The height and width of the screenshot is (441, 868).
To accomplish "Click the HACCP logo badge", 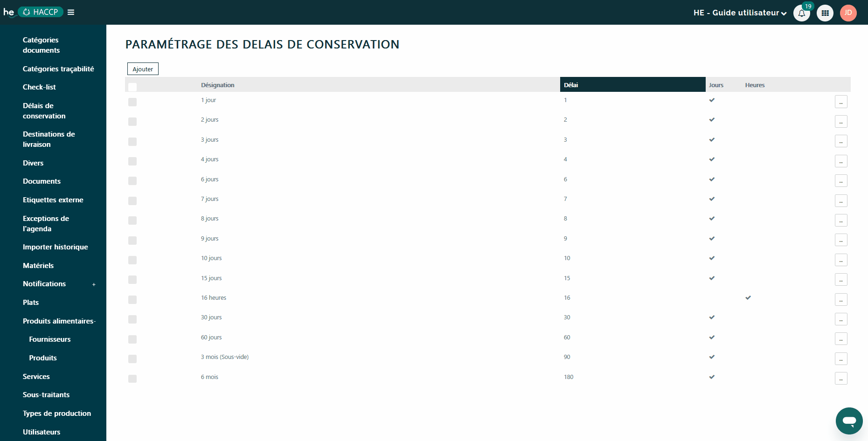I will [41, 12].
